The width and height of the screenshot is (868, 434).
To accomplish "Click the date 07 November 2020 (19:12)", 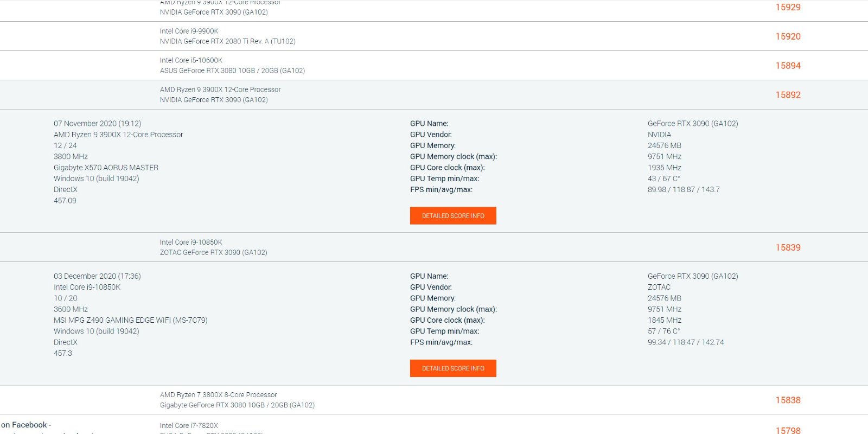I will tap(97, 124).
